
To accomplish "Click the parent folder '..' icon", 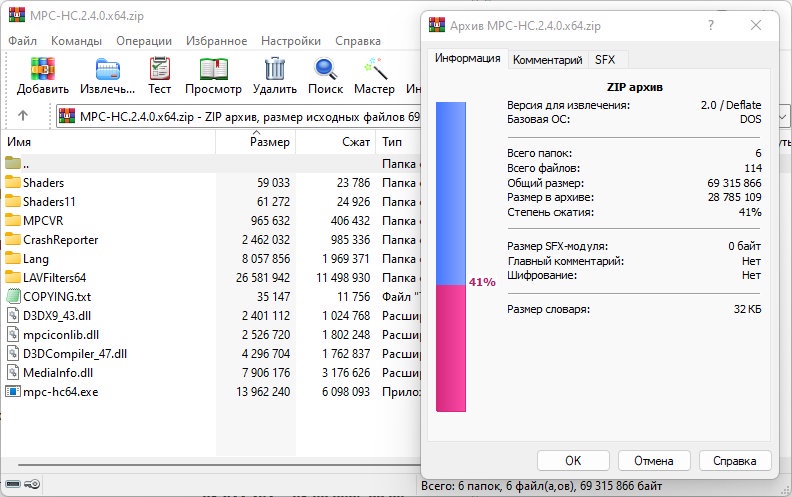I will click(13, 163).
